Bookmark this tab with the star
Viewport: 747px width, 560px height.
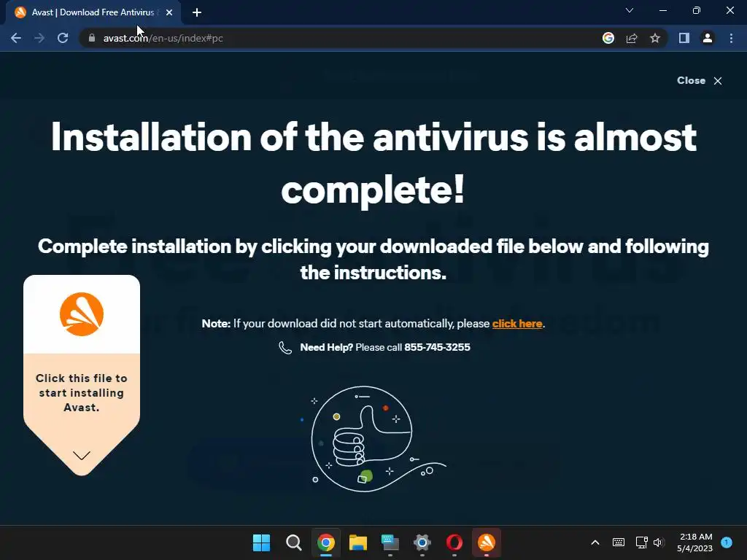655,38
